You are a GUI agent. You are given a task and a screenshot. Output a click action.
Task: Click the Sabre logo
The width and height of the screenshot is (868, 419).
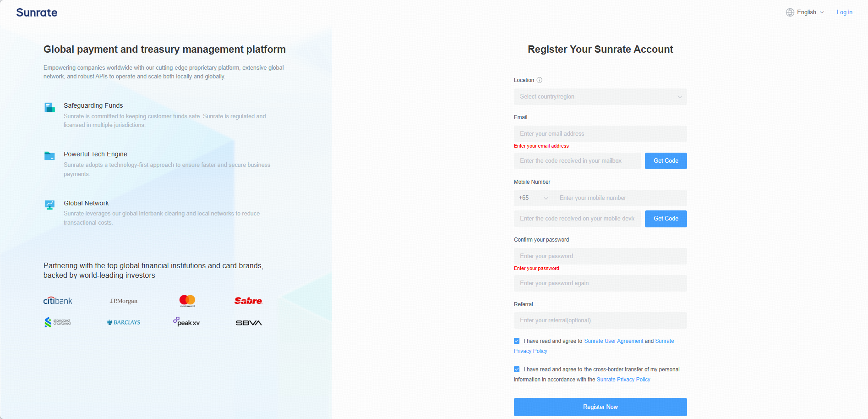[248, 301]
